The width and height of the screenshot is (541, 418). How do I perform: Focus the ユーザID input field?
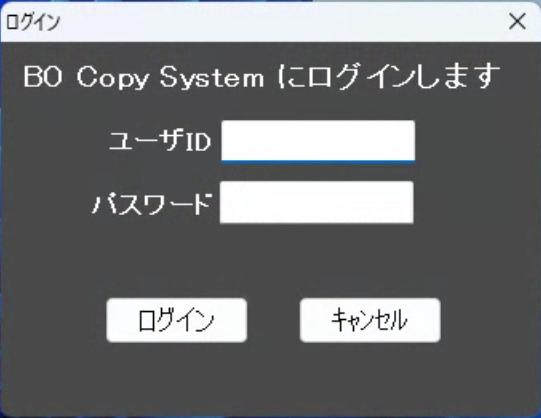click(x=318, y=141)
